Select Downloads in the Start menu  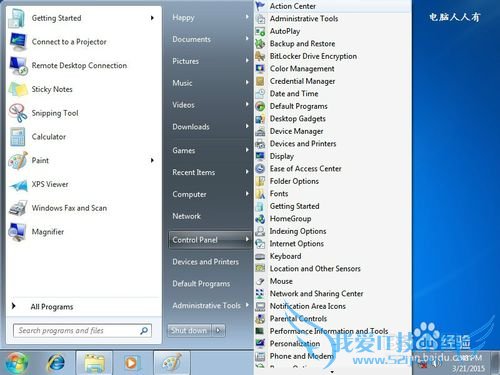pos(210,127)
